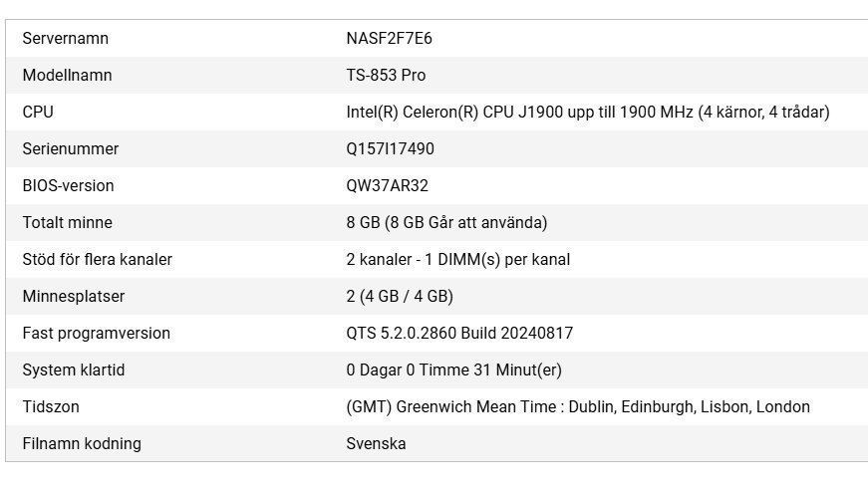Click the Filnamn kodning label
Viewport: 868px width, 493px height.
click(82, 444)
